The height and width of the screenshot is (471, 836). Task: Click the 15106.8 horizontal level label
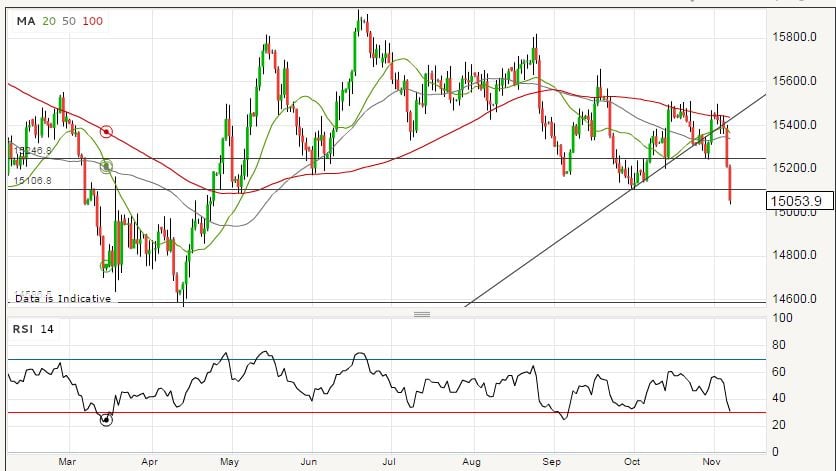31,182
